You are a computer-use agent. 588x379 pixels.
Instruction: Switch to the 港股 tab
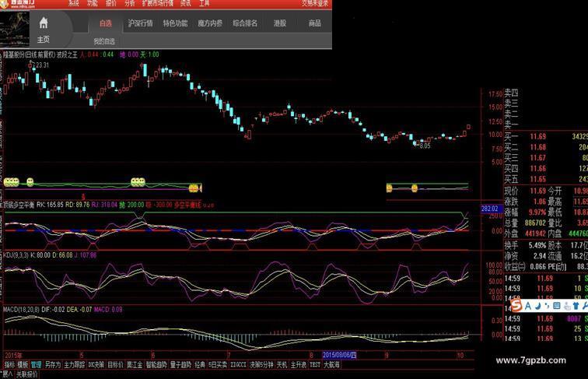pos(280,23)
